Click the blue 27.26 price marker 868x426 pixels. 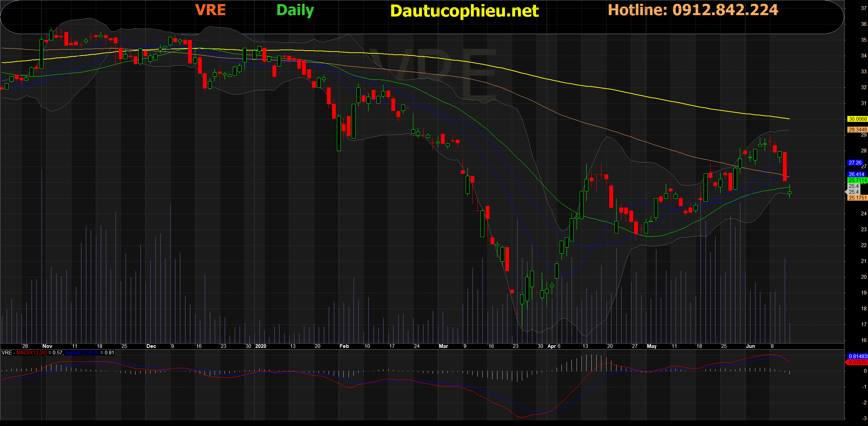pos(855,163)
